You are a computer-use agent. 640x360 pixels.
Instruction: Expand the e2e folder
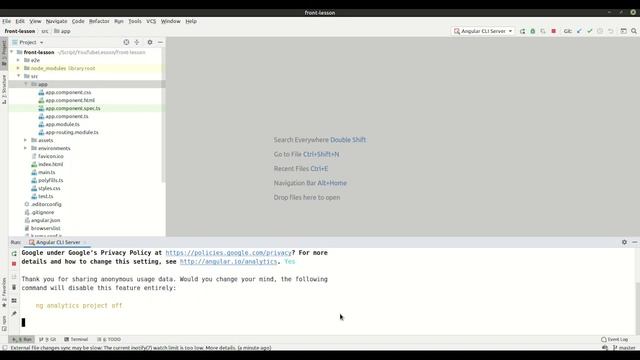18,60
